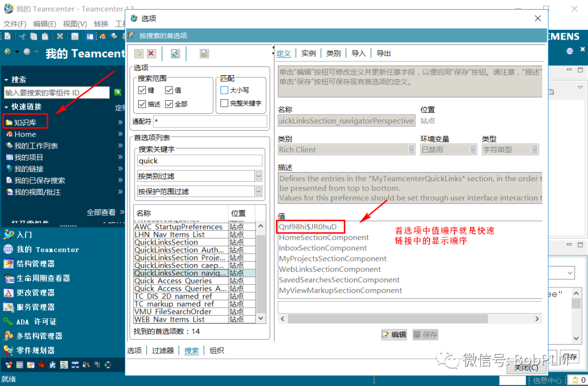This screenshot has height=386, width=588.
Task: Open the 我的已保存搜索 quick link
Action: (35, 180)
